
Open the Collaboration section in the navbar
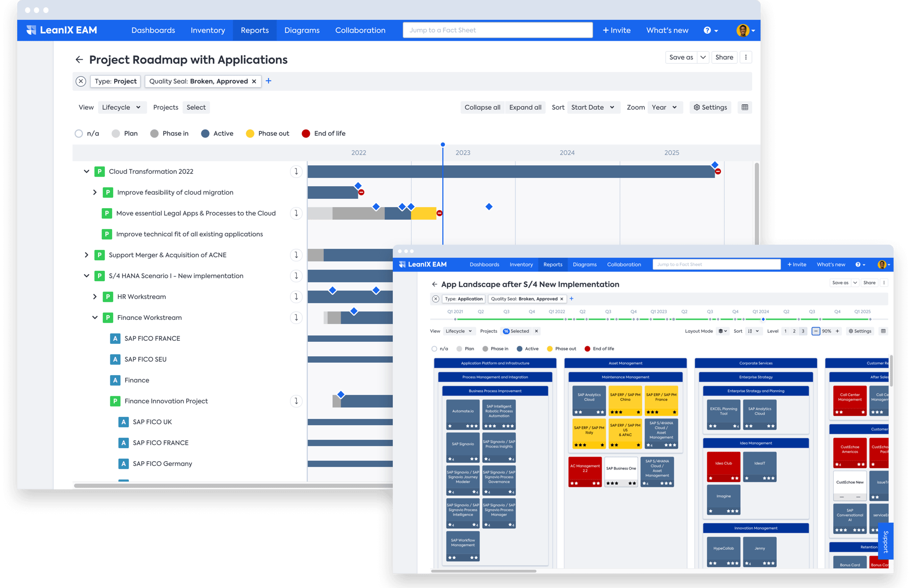pos(360,30)
